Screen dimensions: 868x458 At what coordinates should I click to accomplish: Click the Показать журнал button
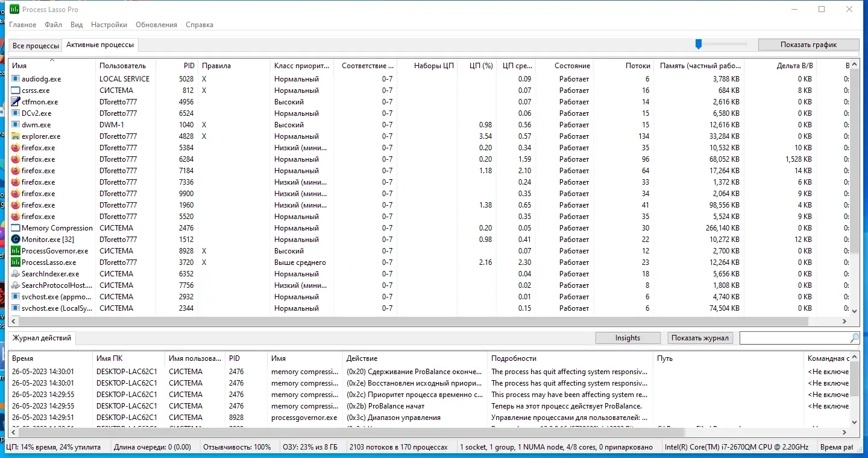(x=700, y=338)
